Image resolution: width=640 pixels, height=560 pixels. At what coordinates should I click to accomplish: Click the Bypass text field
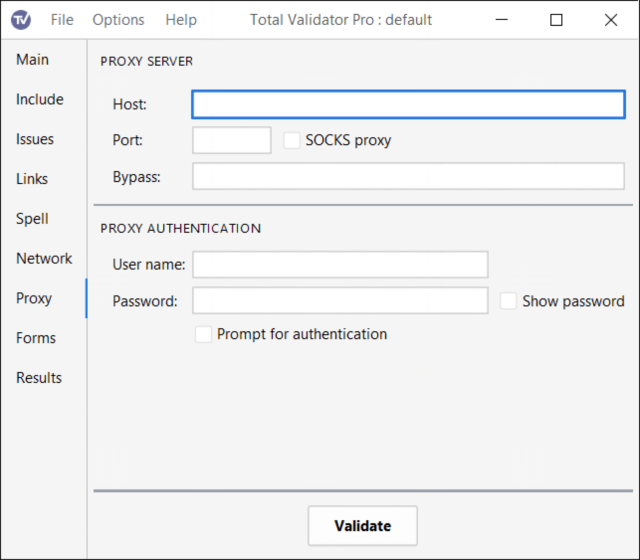tap(408, 177)
